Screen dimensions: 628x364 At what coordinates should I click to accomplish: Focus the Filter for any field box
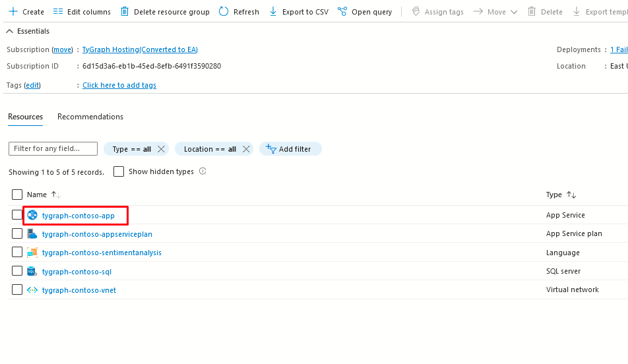(53, 148)
